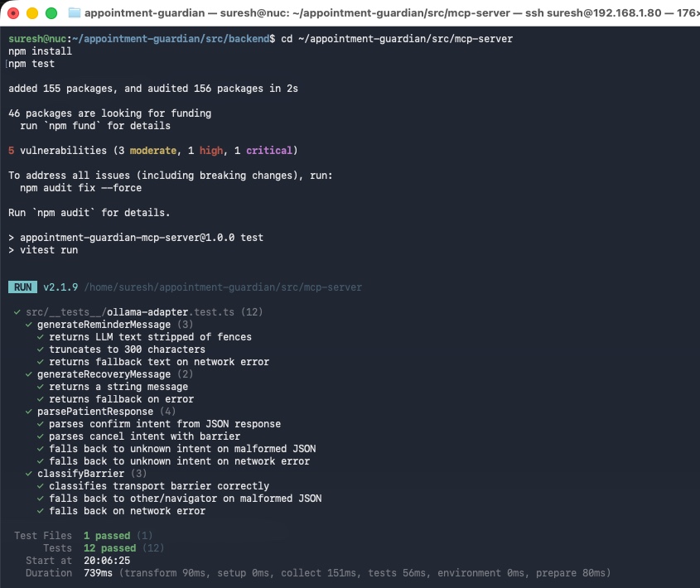Click 'appointment-guardian-mcp-server@1.0.0 test' line

click(142, 238)
